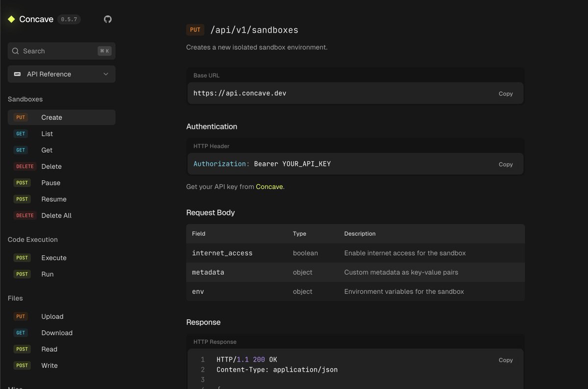Open the Write file endpoint

(62, 365)
